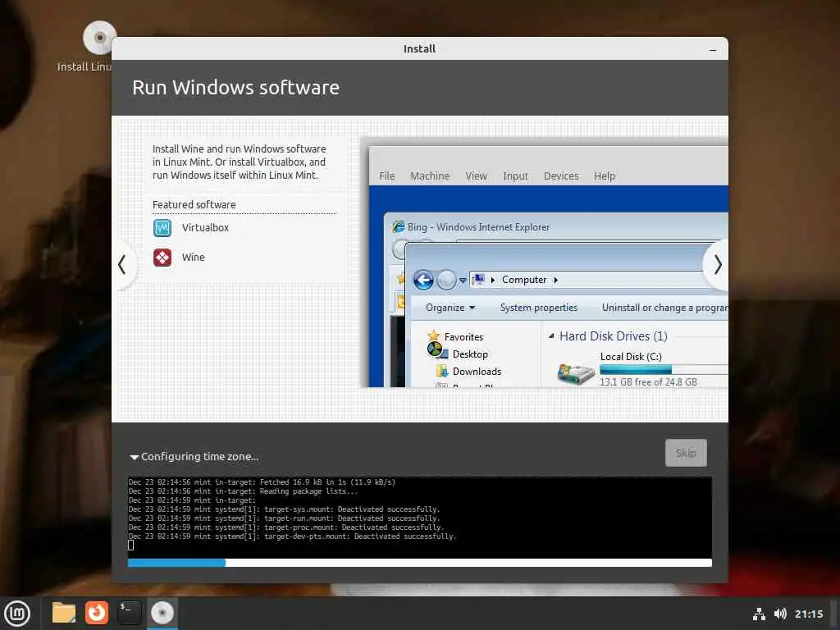Click Downloads in the slide's navigation pane

pos(477,372)
